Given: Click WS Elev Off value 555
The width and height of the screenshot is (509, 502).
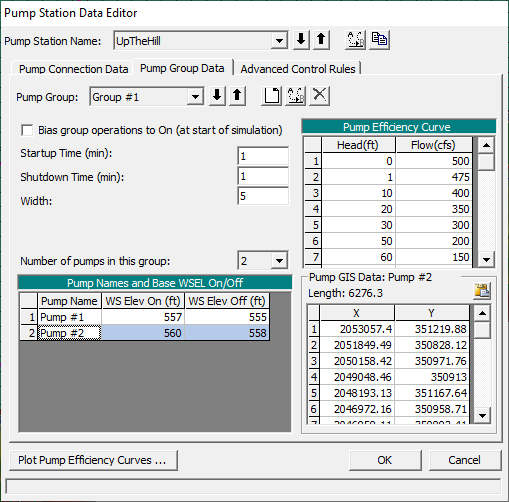Looking at the screenshot, I should [227, 317].
